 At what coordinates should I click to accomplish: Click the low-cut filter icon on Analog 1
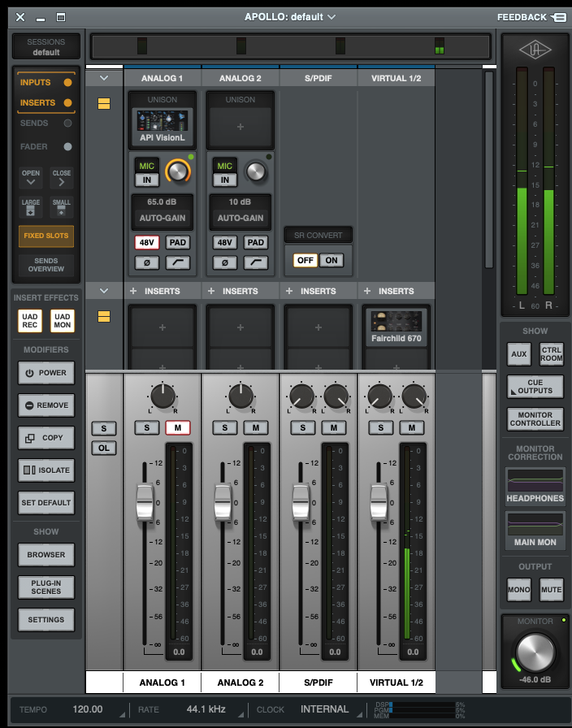click(178, 262)
